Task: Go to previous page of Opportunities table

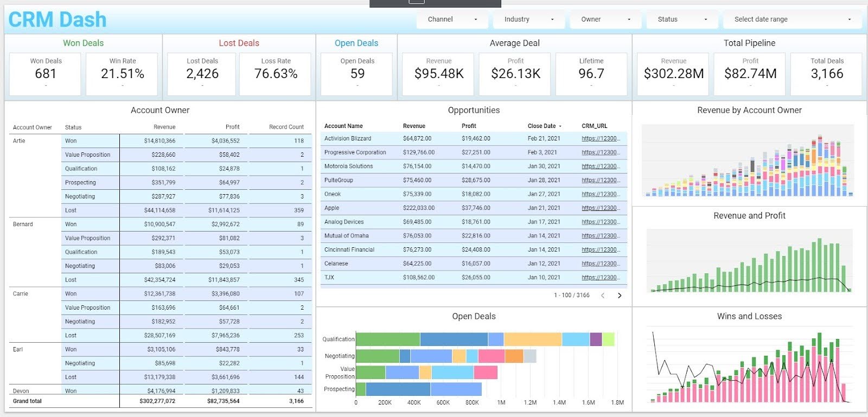Action: coord(603,296)
